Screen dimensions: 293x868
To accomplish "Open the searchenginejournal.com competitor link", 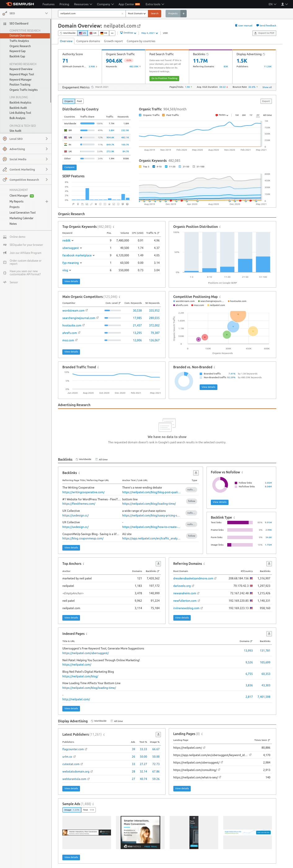I will (78, 318).
